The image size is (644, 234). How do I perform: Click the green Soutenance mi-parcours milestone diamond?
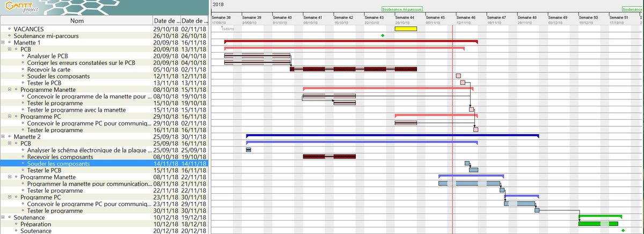383,35
